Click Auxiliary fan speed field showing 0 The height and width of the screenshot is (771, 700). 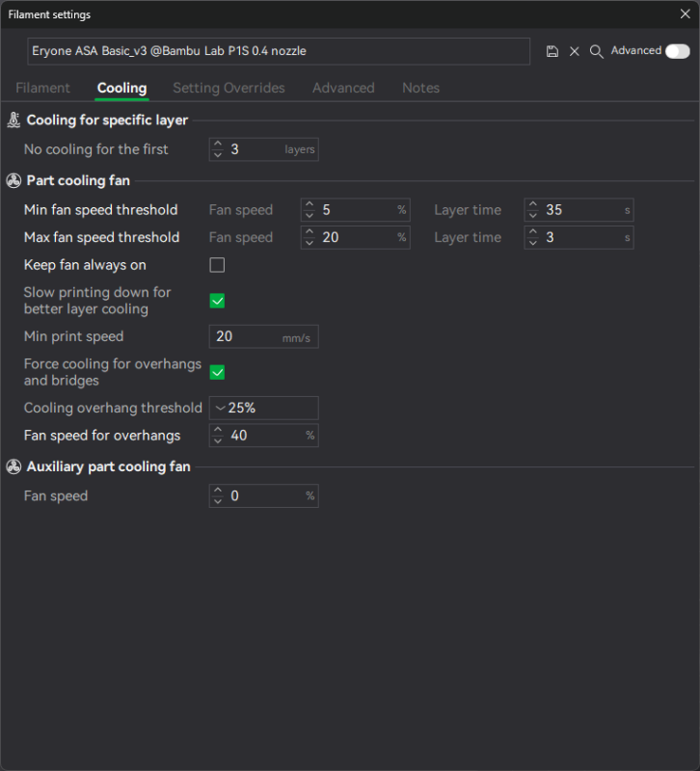coord(263,496)
